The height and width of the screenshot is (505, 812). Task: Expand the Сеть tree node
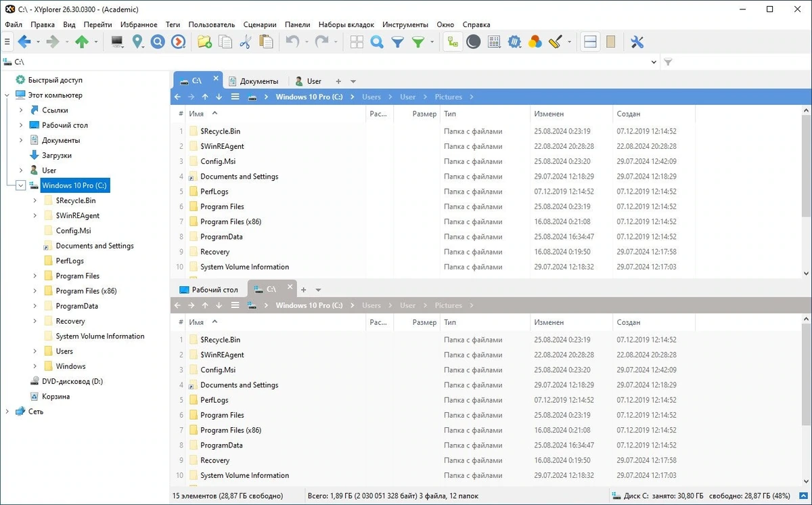point(7,412)
